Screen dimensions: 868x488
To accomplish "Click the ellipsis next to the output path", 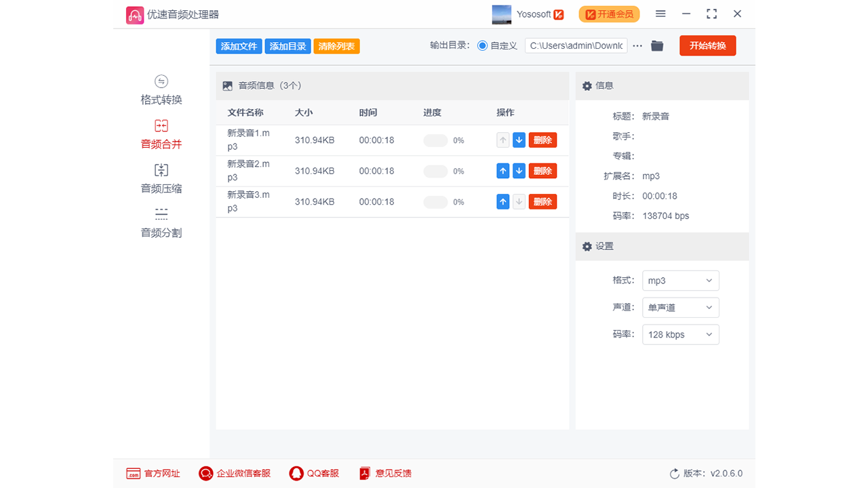I will coord(637,45).
